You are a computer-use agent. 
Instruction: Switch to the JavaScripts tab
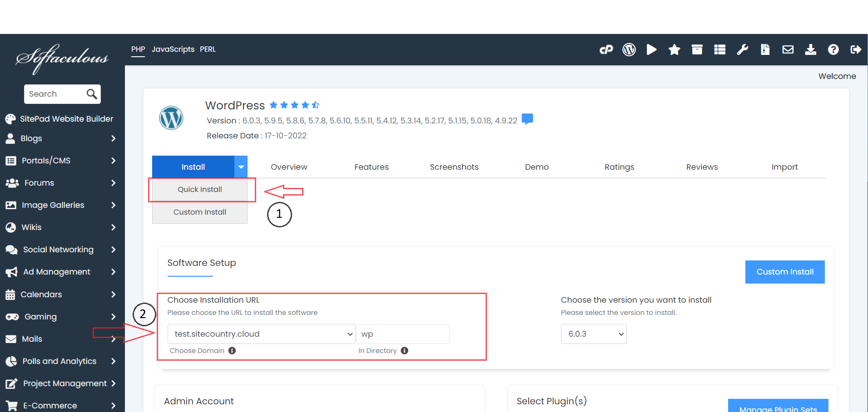tap(173, 49)
